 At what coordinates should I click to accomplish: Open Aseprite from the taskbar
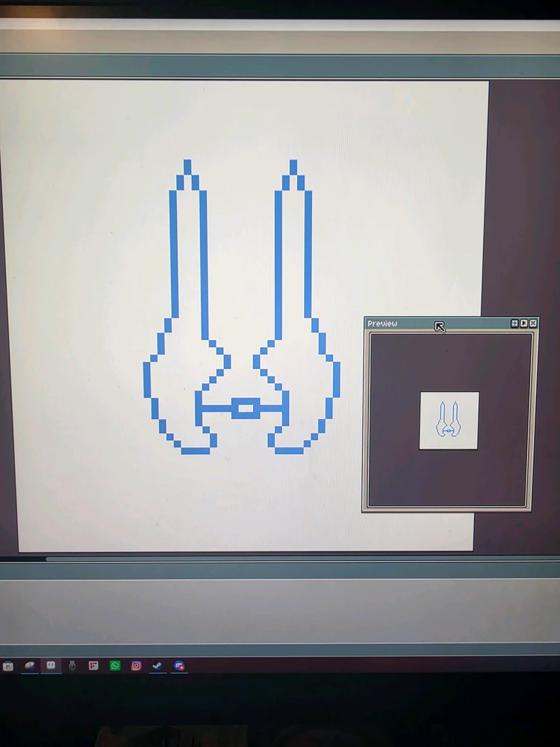[x=51, y=666]
